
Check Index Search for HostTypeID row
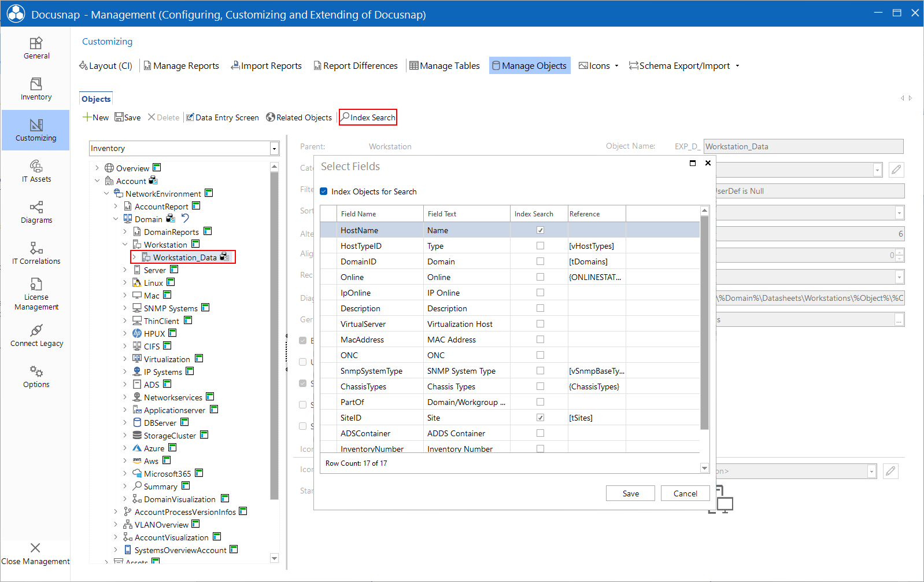tap(540, 246)
